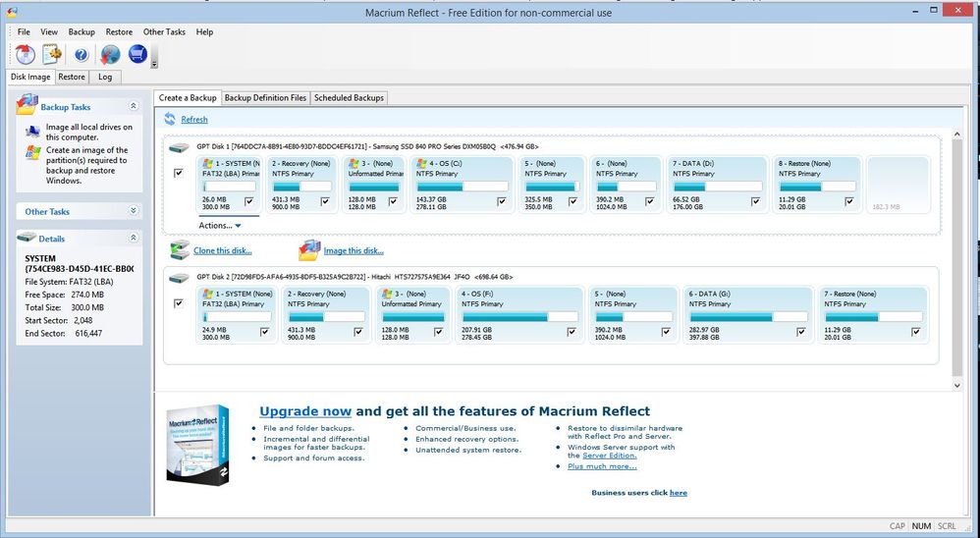This screenshot has width=980, height=538.
Task: Click the Image this disk icon
Action: pos(309,250)
